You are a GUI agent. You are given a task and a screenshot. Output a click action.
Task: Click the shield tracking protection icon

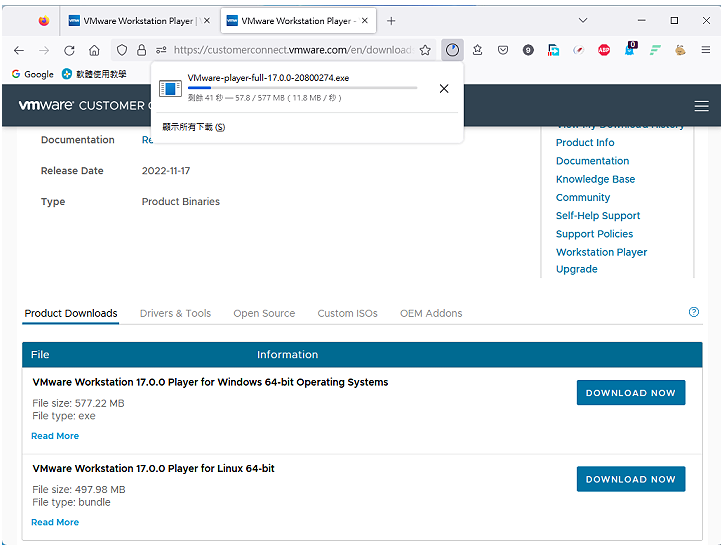click(x=122, y=50)
